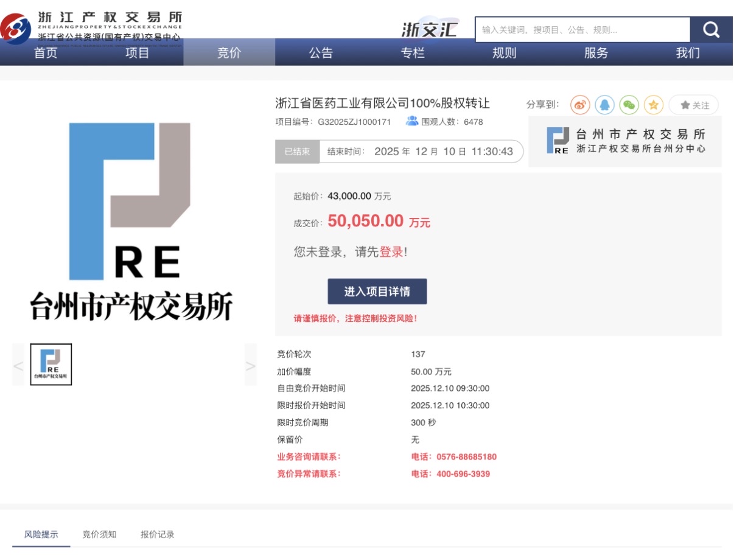Click the 已结束 status label
734x560 pixels.
point(298,152)
